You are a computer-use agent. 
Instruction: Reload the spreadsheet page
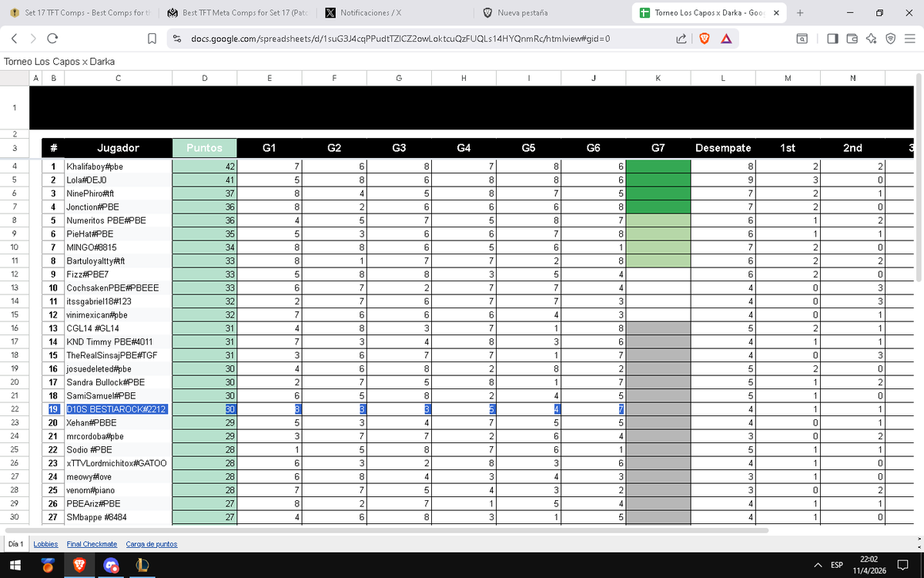pos(52,39)
